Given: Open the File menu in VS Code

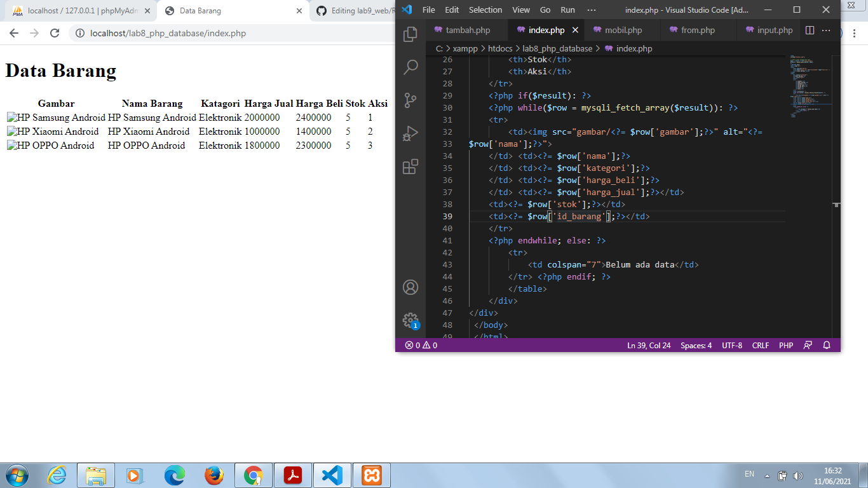Looking at the screenshot, I should [x=429, y=10].
